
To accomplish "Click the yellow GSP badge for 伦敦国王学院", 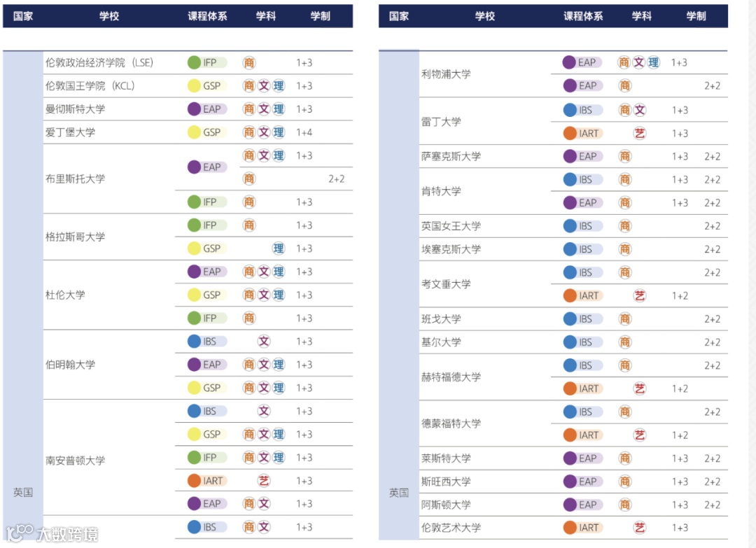I will (x=206, y=86).
